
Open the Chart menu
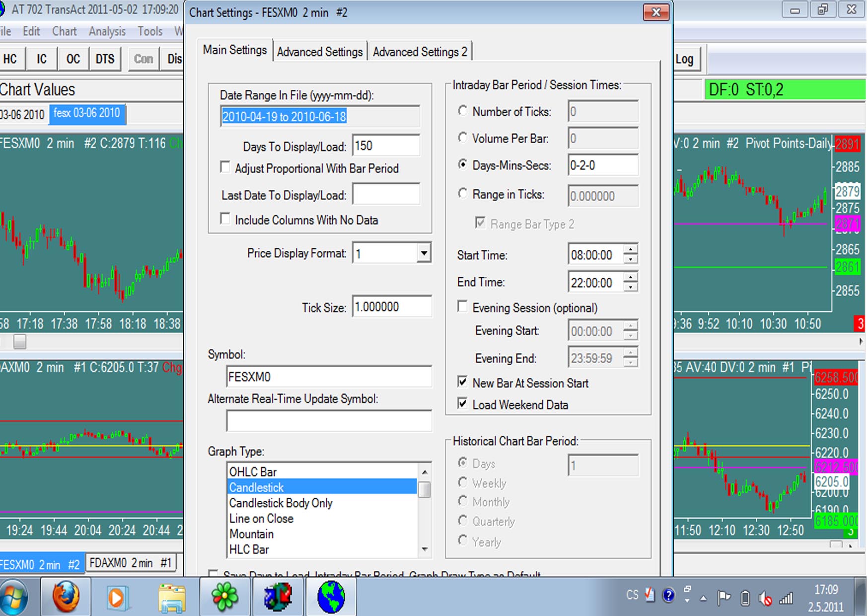pos(65,31)
